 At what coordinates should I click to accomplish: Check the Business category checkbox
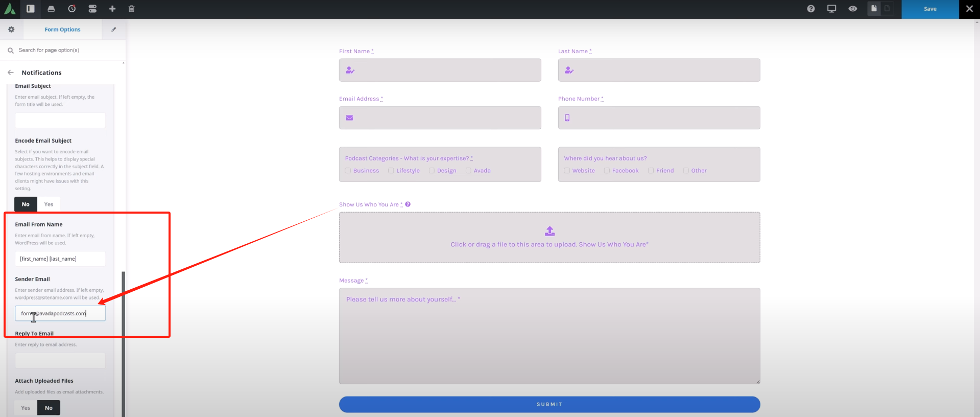[x=348, y=171]
